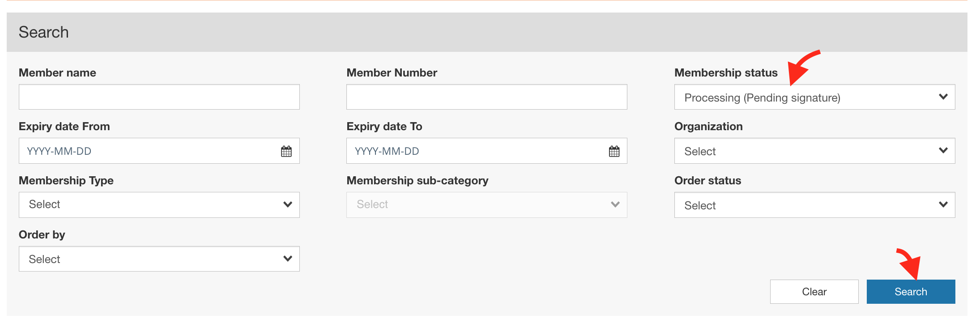The height and width of the screenshot is (323, 980).
Task: Click the Membership Type chevron arrow
Action: tap(288, 204)
